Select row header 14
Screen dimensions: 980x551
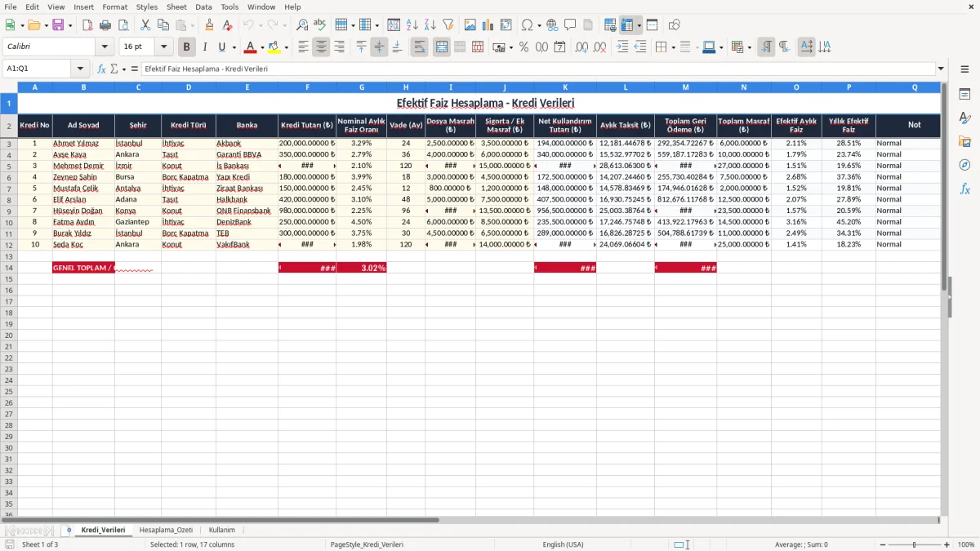coord(9,268)
